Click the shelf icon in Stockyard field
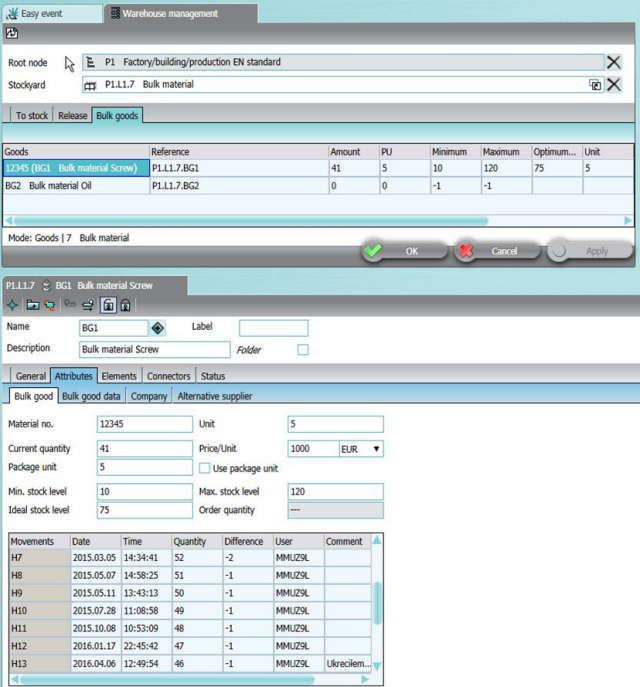 tap(90, 85)
